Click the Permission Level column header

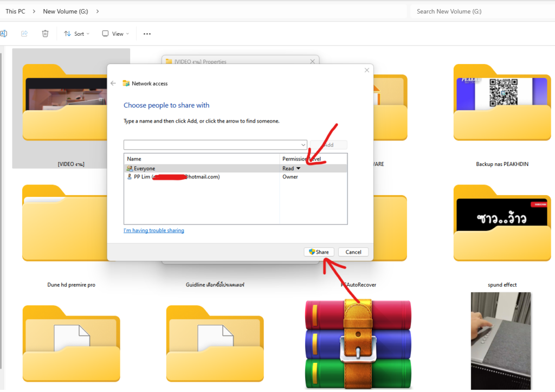[x=313, y=159]
